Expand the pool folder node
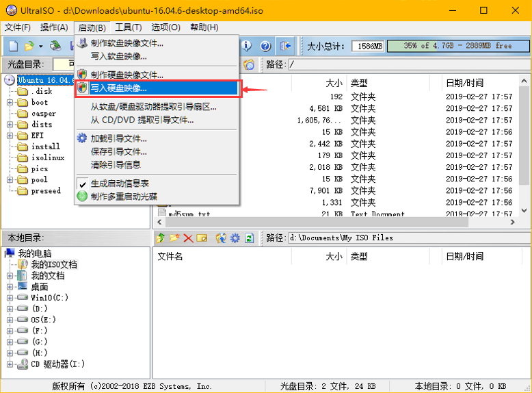Image resolution: width=532 pixels, height=393 pixels. (10, 179)
